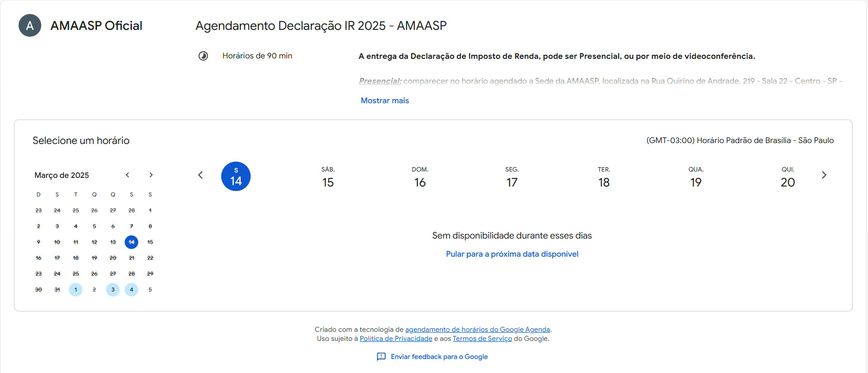The height and width of the screenshot is (373, 868).
Task: Select available date 4 in mini calendar
Action: (131, 290)
